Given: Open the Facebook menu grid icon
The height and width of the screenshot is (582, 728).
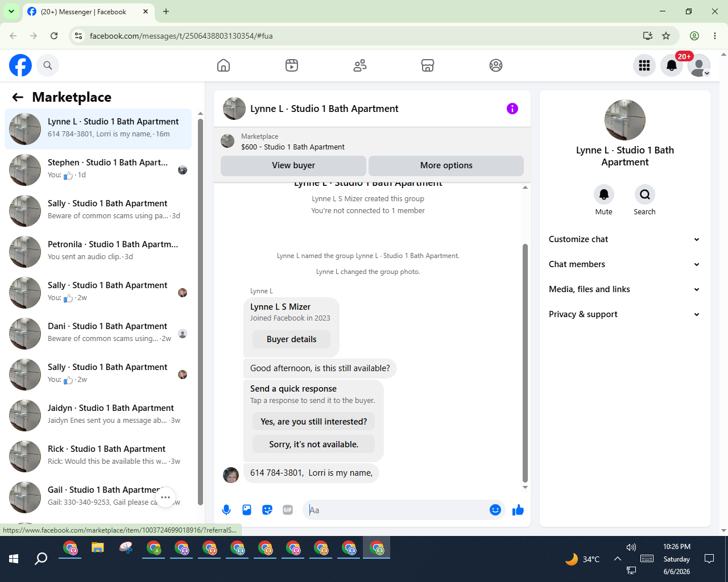Looking at the screenshot, I should click(644, 65).
